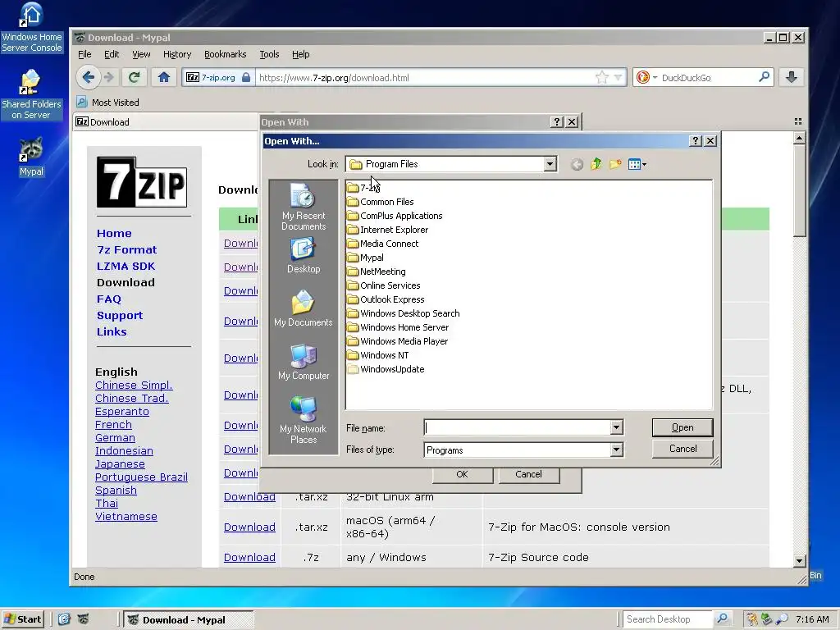Open the LZMA SDK link
The width and height of the screenshot is (840, 630).
click(x=126, y=267)
